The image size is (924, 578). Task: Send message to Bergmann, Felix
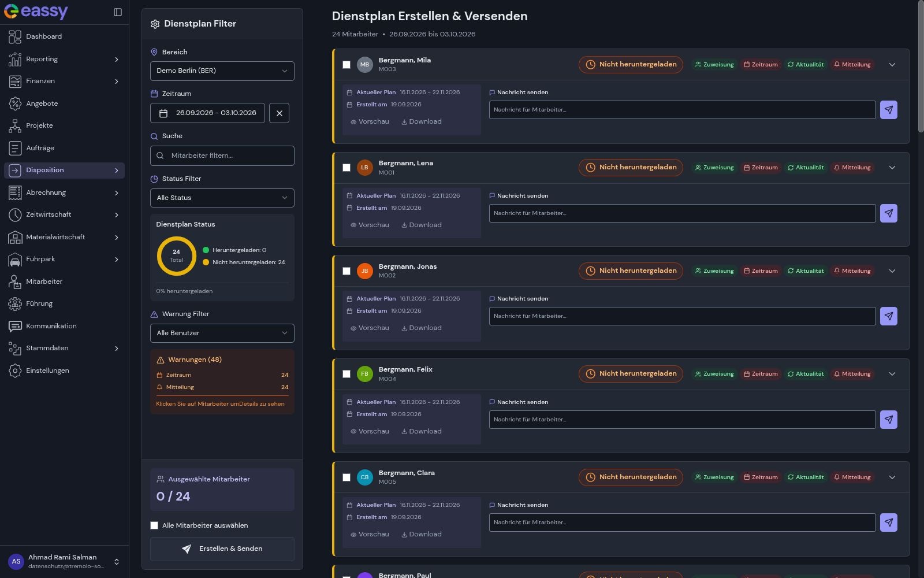point(889,420)
